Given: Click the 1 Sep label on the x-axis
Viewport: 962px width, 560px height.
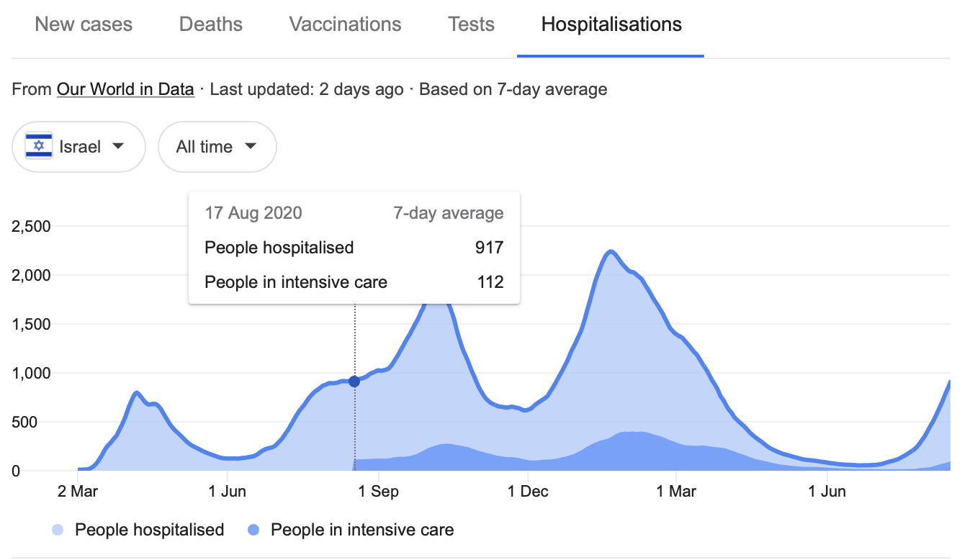Looking at the screenshot, I should point(378,492).
